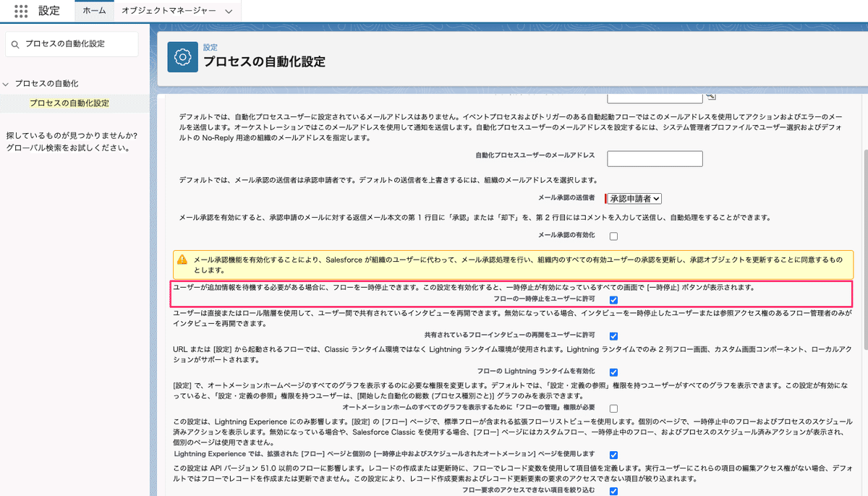Enable オートメーションホーム「フローの管理」権限が必要 checkbox
The width and height of the screenshot is (868, 496).
[613, 408]
